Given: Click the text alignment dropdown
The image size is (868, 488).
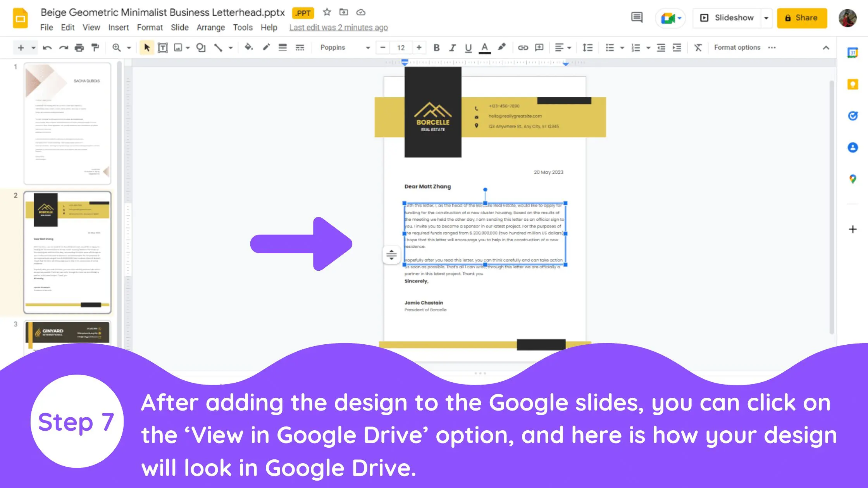Looking at the screenshot, I should point(562,47).
